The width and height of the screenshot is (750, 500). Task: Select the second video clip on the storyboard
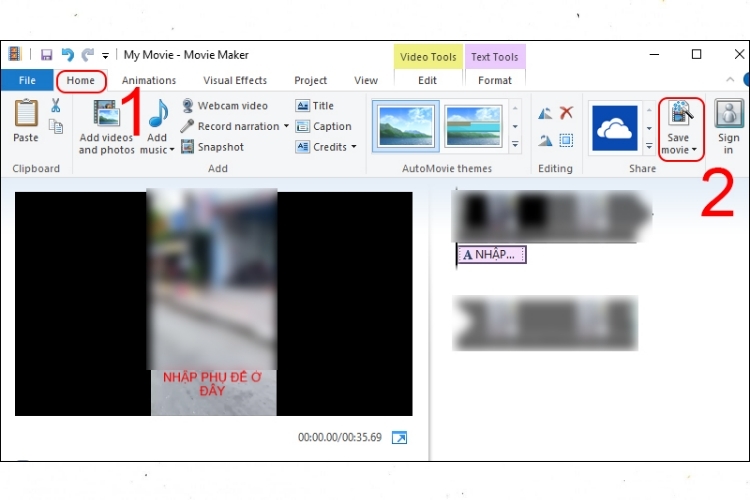[545, 323]
